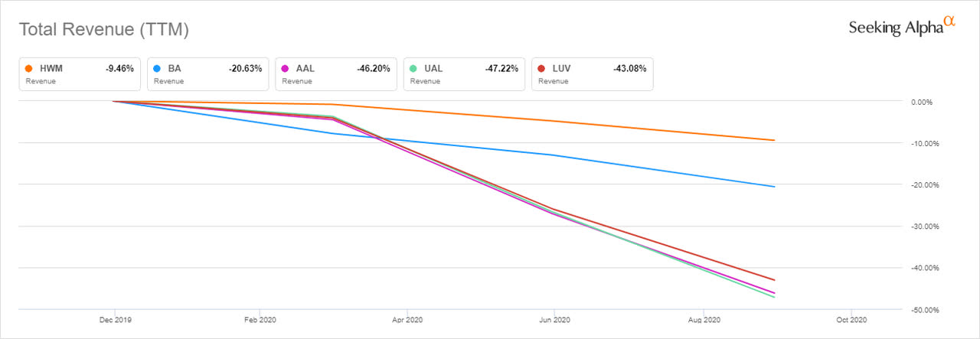Click the red LUV color dot
This screenshot has height=339, width=980.
point(542,68)
